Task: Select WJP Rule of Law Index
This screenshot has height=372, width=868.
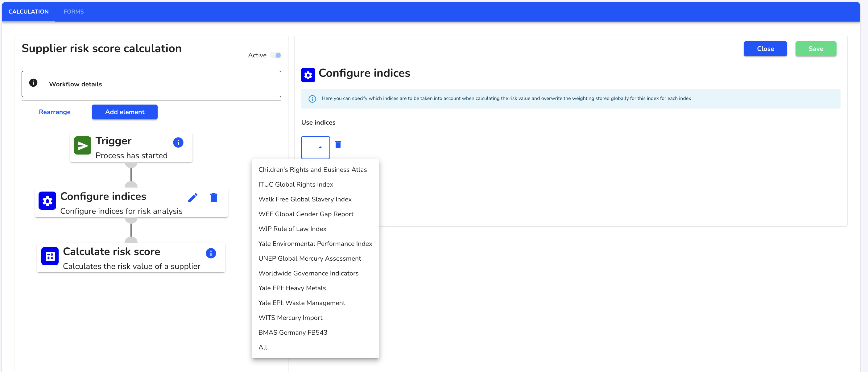Action: pos(315,229)
